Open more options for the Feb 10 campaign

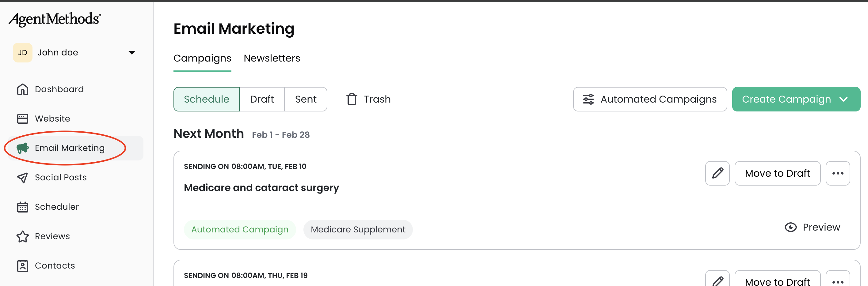[x=837, y=173]
